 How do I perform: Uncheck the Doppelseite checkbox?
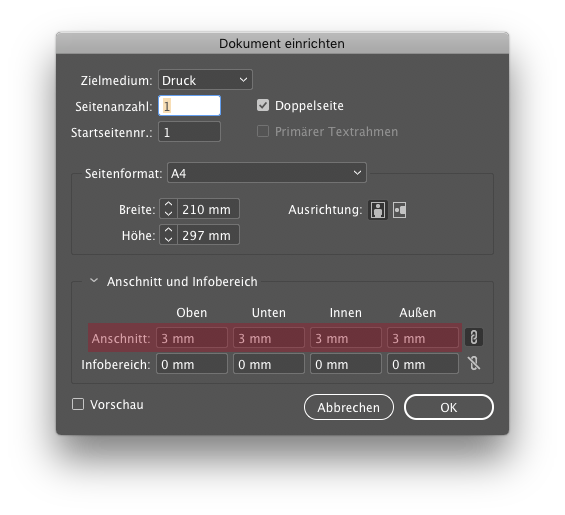263,106
